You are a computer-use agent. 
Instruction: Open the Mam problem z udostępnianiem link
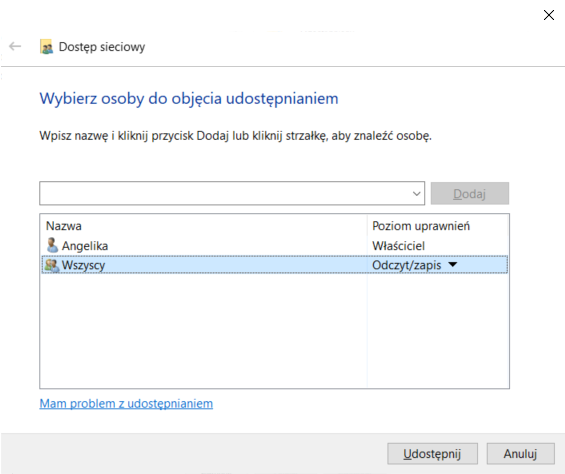126,403
